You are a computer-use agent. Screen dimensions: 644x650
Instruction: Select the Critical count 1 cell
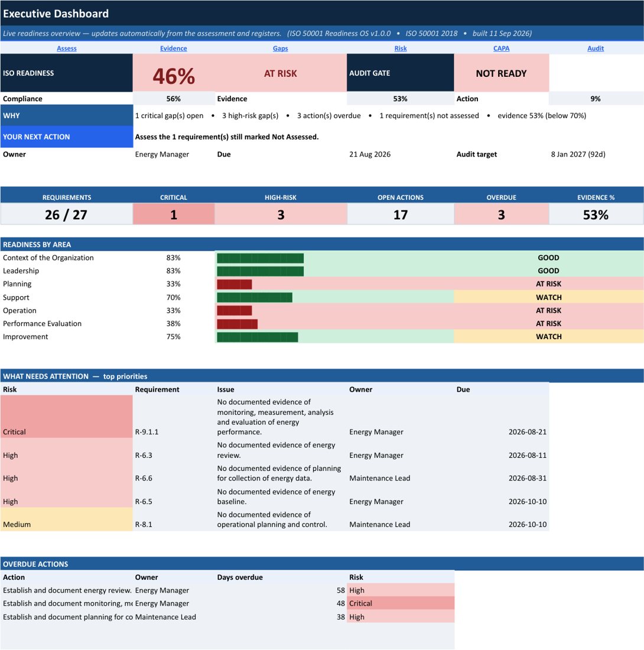pos(174,214)
